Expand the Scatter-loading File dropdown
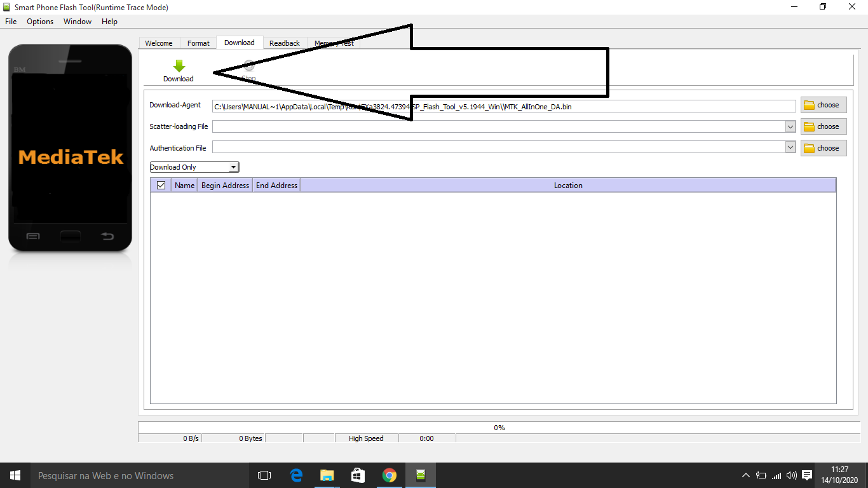This screenshot has width=868, height=488. pos(790,127)
